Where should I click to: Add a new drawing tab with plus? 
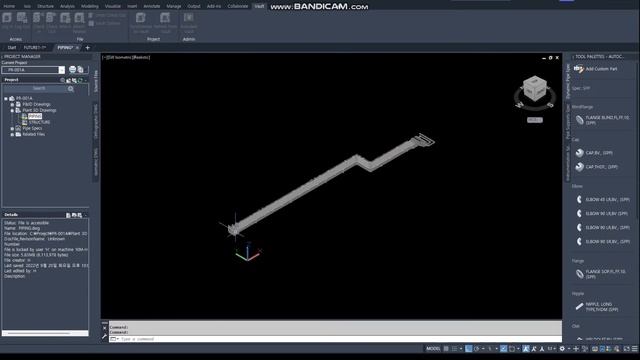pyautogui.click(x=87, y=48)
